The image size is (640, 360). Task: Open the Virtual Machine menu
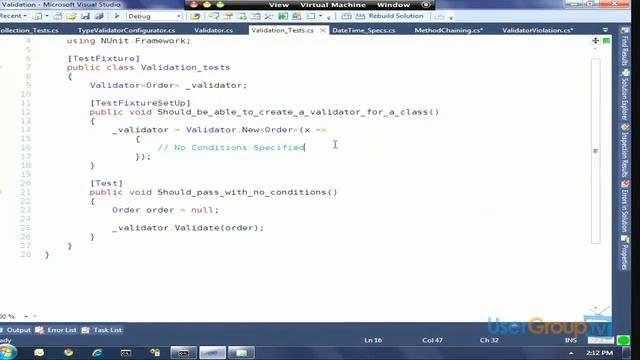[333, 5]
